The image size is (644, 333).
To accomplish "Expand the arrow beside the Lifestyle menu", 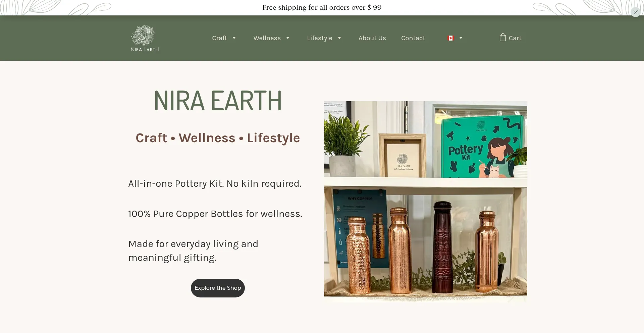I will pos(339,38).
